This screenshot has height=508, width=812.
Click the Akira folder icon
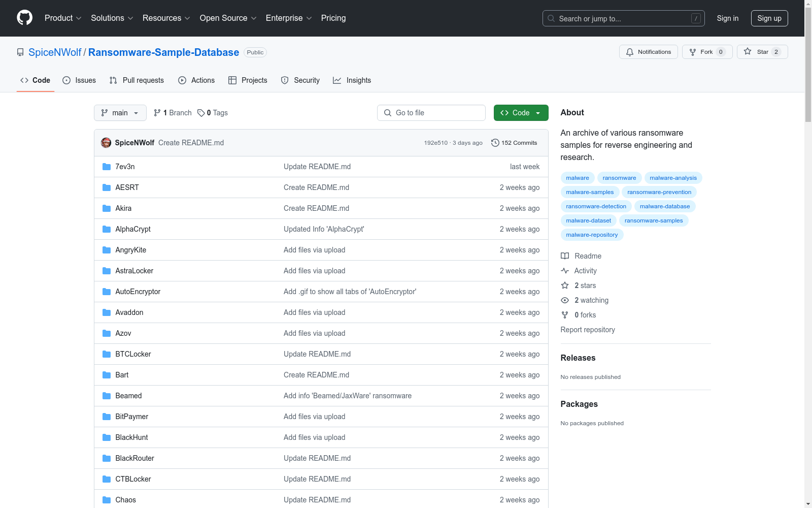107,208
